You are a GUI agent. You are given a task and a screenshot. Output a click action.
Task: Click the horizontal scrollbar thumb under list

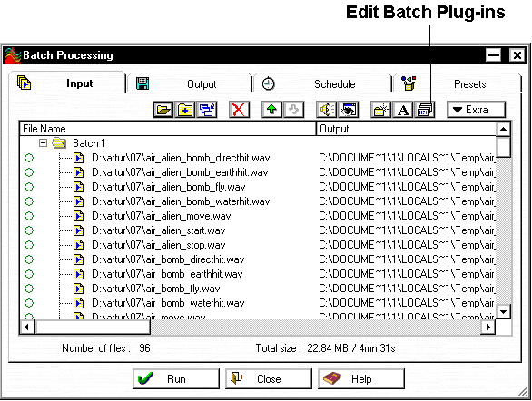[93, 328]
